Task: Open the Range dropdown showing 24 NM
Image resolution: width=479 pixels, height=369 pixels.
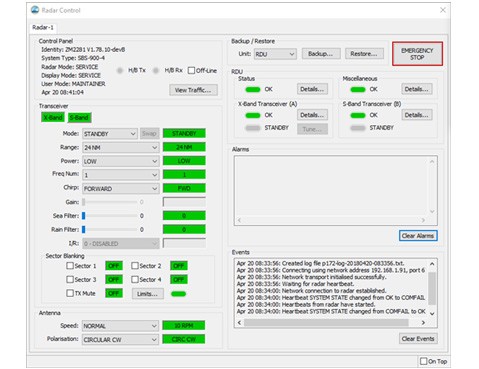Action: point(120,147)
